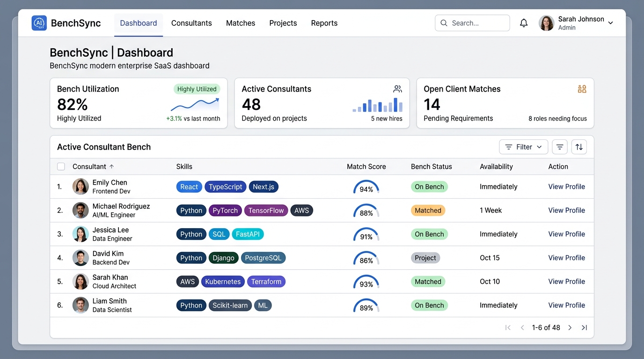Expand the Sarah Johnson account menu chevron
The width and height of the screenshot is (644, 359).
[610, 23]
